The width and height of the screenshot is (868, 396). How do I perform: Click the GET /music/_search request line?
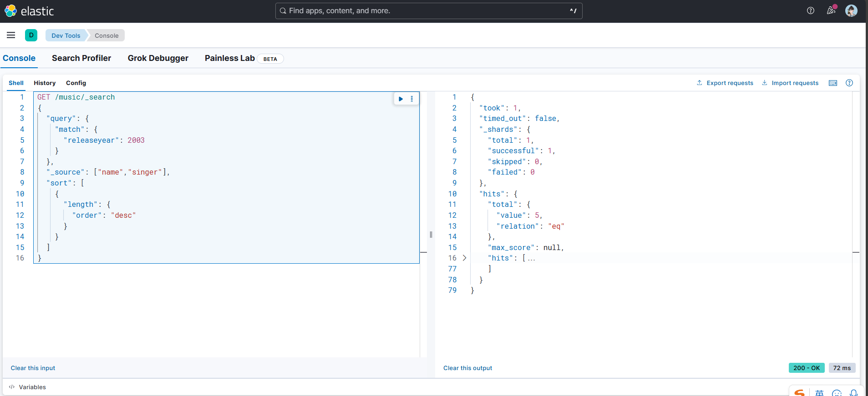tap(76, 97)
